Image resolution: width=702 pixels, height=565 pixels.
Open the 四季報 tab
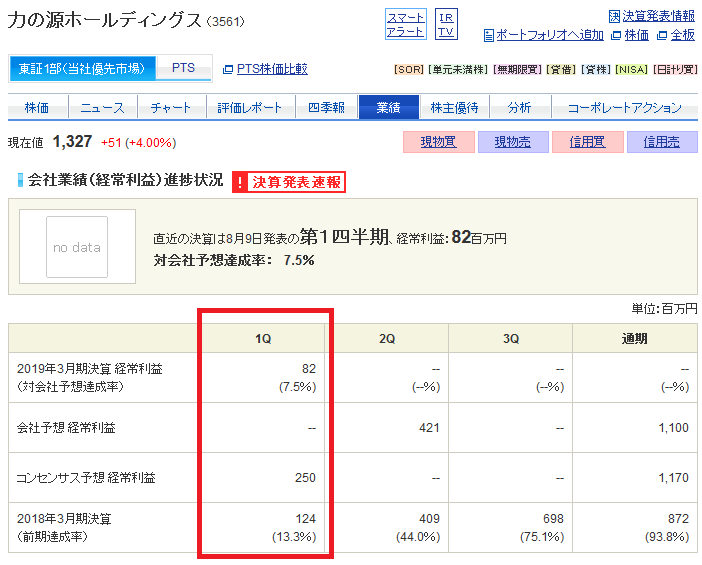tap(326, 108)
